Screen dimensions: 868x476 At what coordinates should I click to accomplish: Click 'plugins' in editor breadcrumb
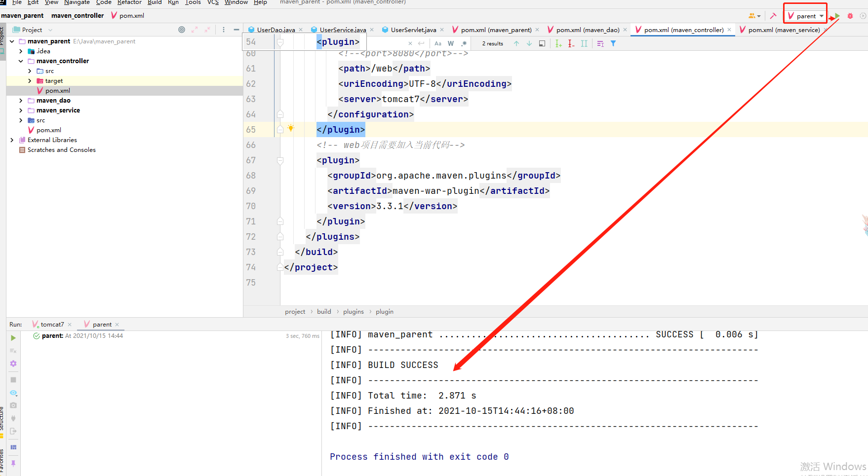pos(354,312)
